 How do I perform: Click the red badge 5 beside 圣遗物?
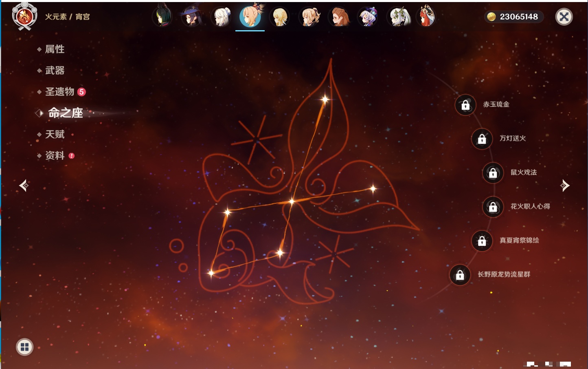pos(81,92)
